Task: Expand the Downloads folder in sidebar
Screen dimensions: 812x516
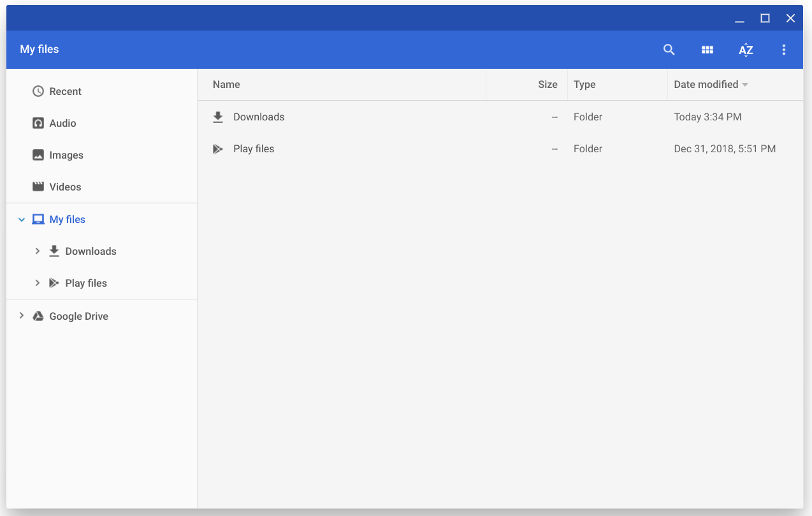Action: [x=38, y=251]
